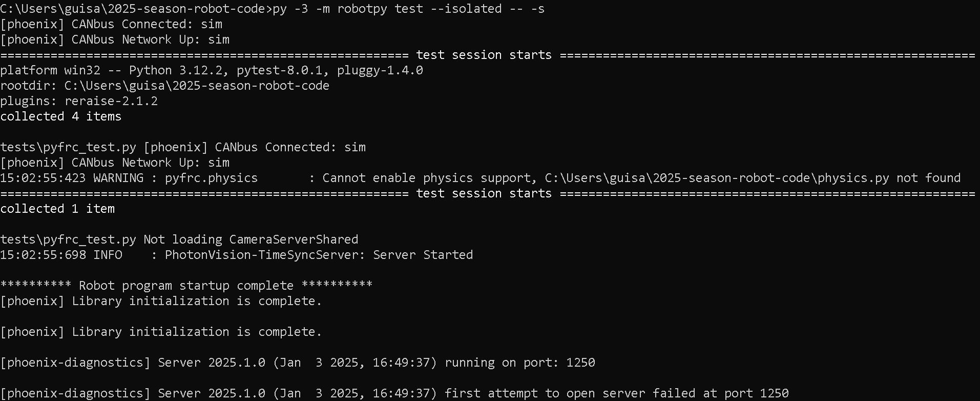Click the collected 1 item text
Viewport: 980px width, 401px height.
pyautogui.click(x=57, y=209)
